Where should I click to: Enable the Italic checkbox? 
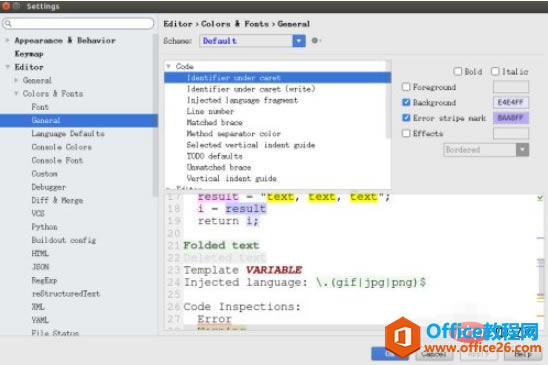tap(495, 71)
